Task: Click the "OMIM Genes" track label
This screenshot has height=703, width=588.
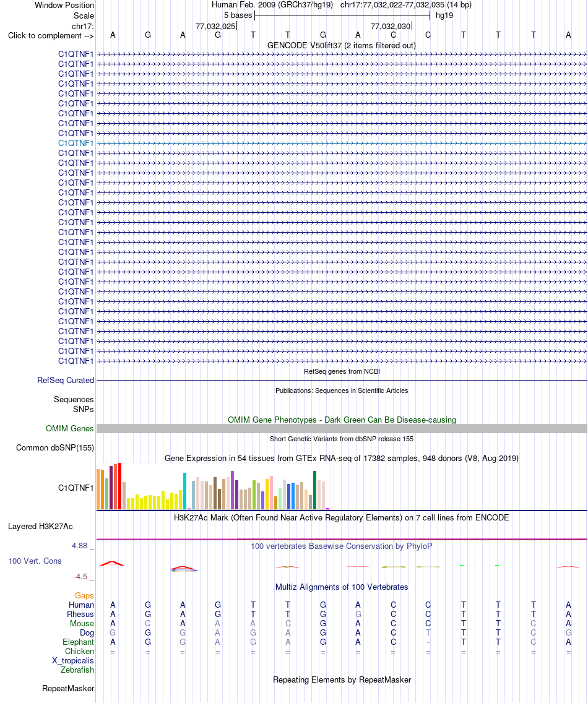Action: click(69, 429)
